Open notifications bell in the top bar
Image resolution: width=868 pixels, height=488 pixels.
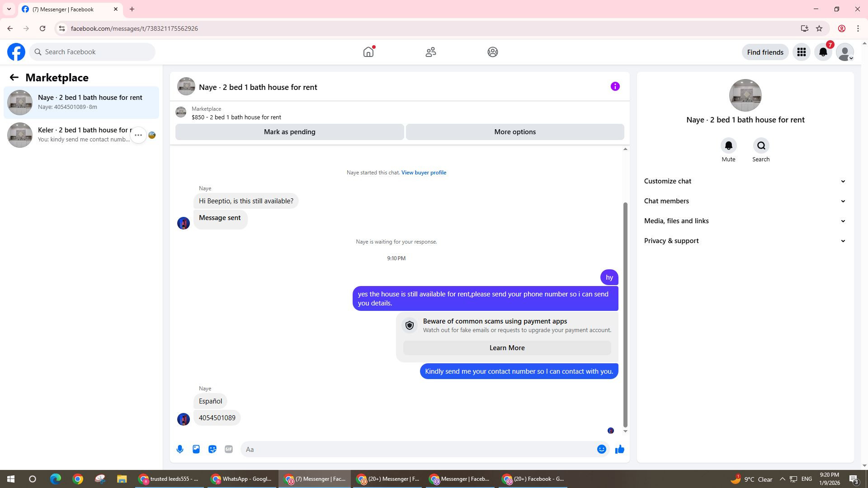(x=823, y=52)
